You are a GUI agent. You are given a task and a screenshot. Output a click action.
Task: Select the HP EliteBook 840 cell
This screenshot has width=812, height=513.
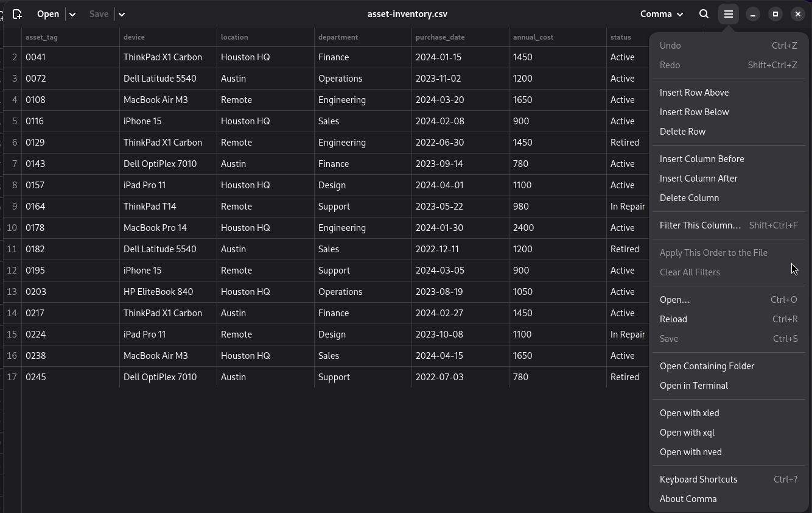coord(168,292)
